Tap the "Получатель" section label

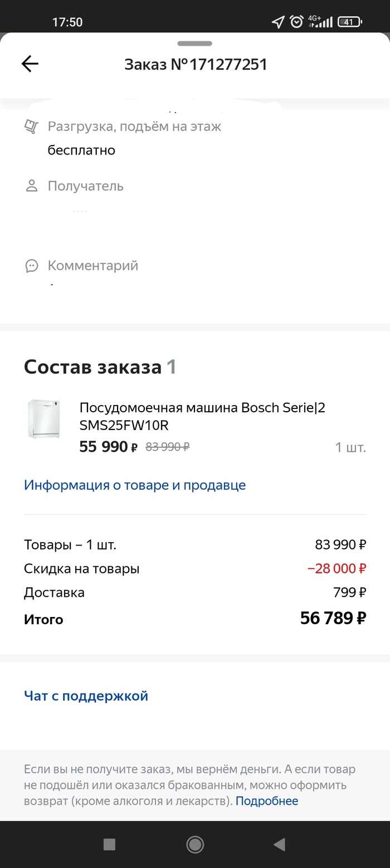click(x=86, y=186)
